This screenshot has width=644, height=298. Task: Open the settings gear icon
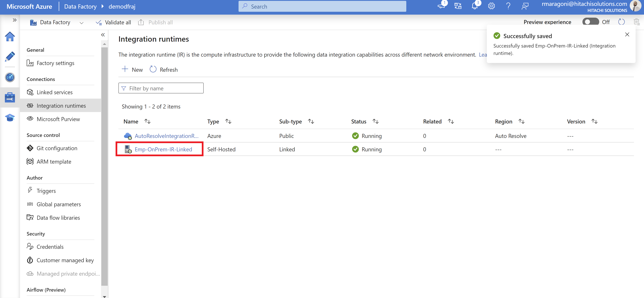coord(491,6)
